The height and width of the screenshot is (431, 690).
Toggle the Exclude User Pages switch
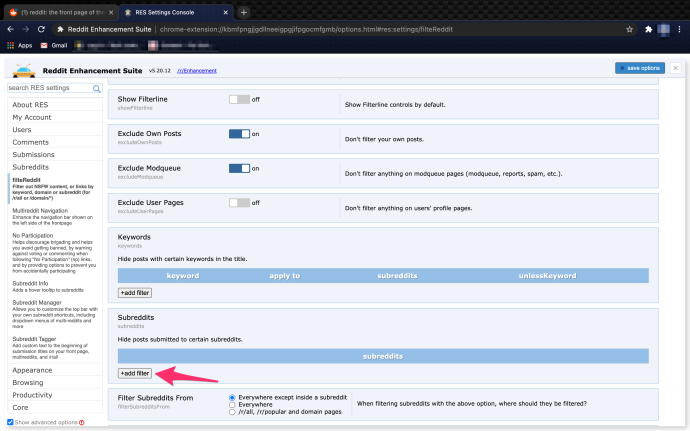coord(239,203)
